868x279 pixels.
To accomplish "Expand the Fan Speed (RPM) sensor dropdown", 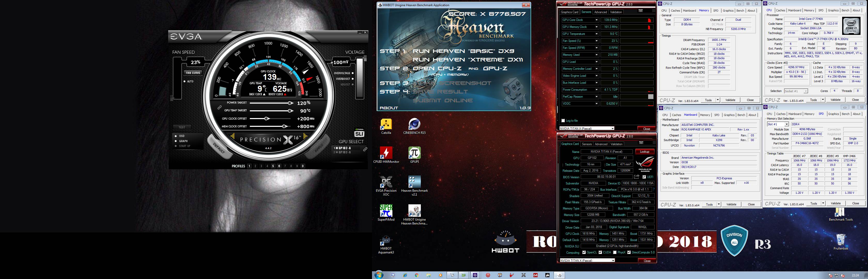I will click(596, 48).
